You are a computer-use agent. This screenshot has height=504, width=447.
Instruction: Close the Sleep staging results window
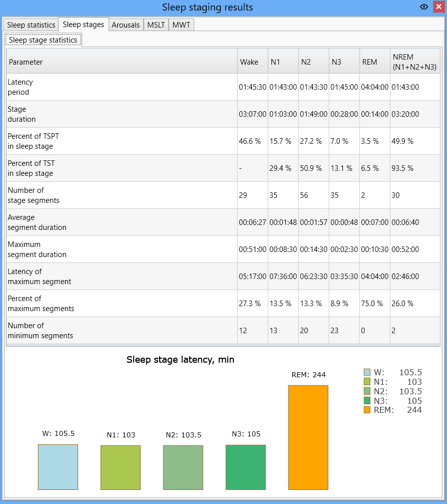point(438,7)
